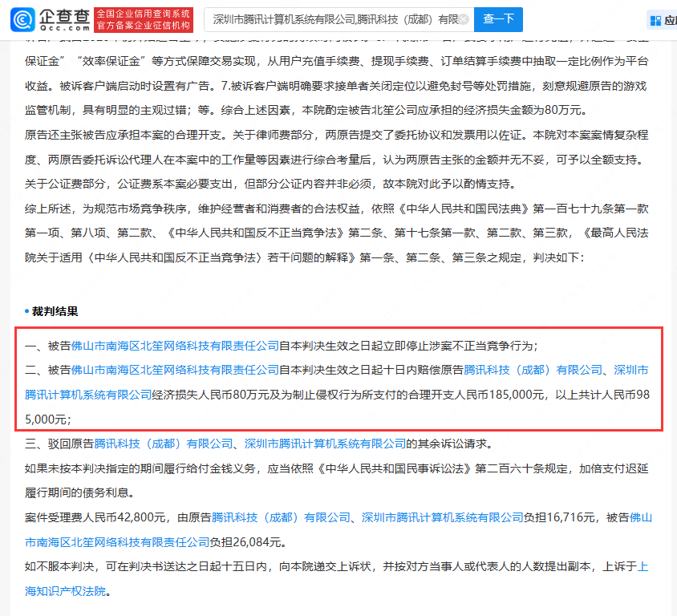
Task: Click the text 的其余诉讼请求
Action: pyautogui.click(x=446, y=444)
